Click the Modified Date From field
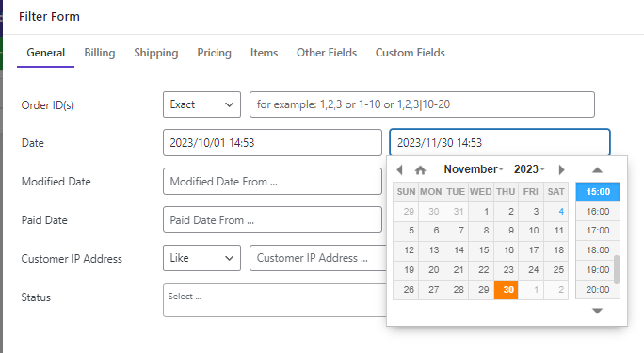Viewport: 644px width, 353px height. tap(272, 182)
